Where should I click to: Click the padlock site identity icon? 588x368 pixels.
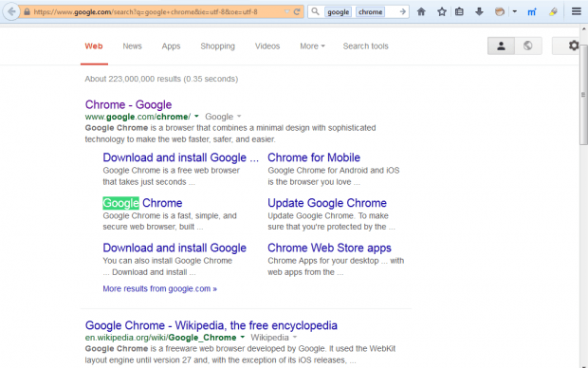[x=27, y=12]
